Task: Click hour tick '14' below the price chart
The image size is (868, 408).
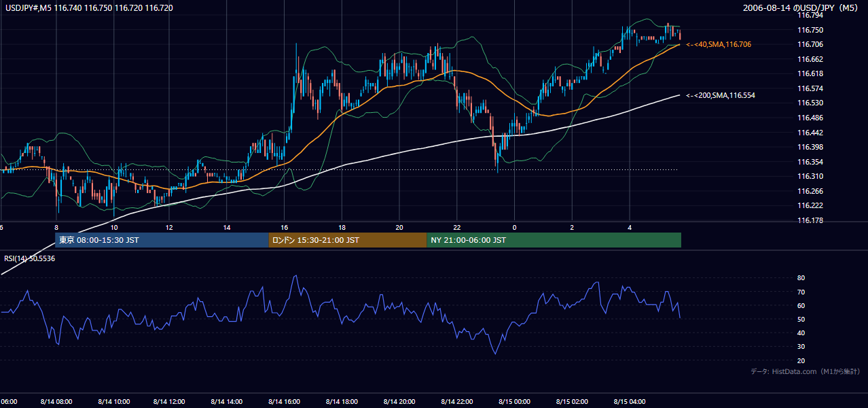Action: [227, 227]
